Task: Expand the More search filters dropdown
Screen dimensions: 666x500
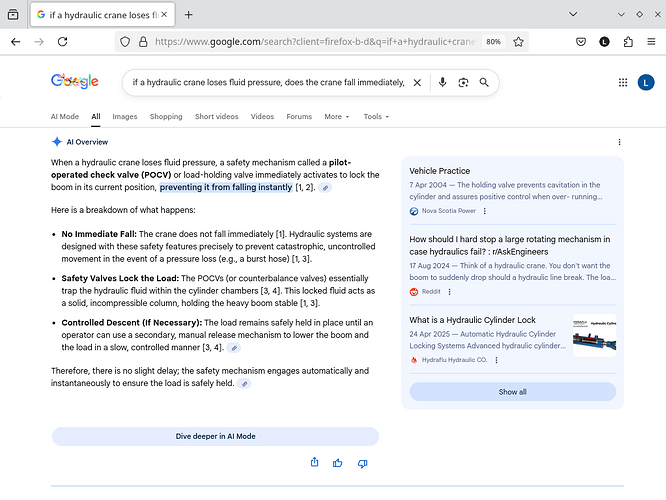Action: [x=336, y=117]
